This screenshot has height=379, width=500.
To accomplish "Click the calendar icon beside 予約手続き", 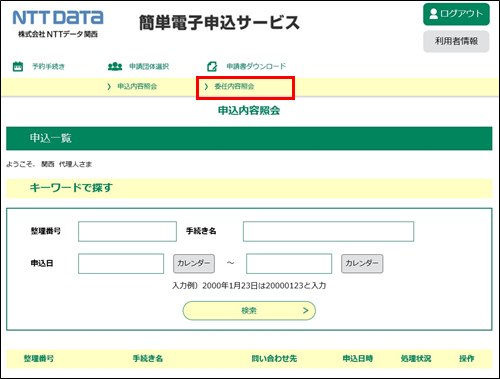I will [x=18, y=66].
